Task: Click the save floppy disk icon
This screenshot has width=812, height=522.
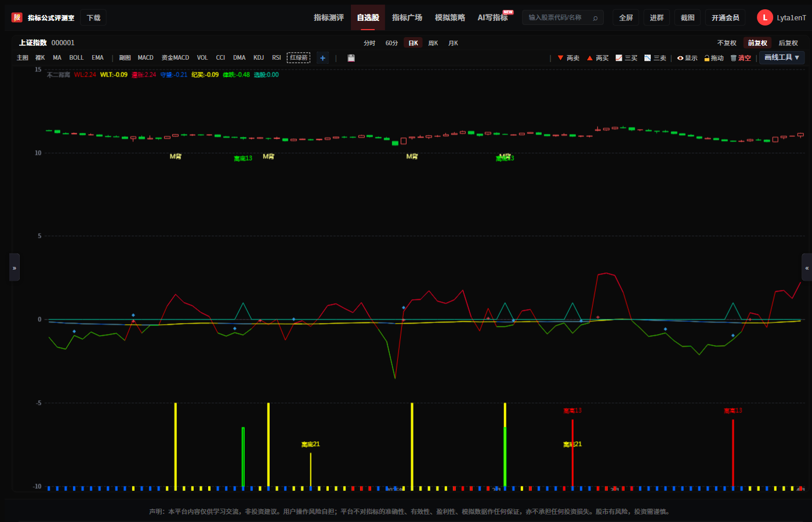Action: [351, 58]
